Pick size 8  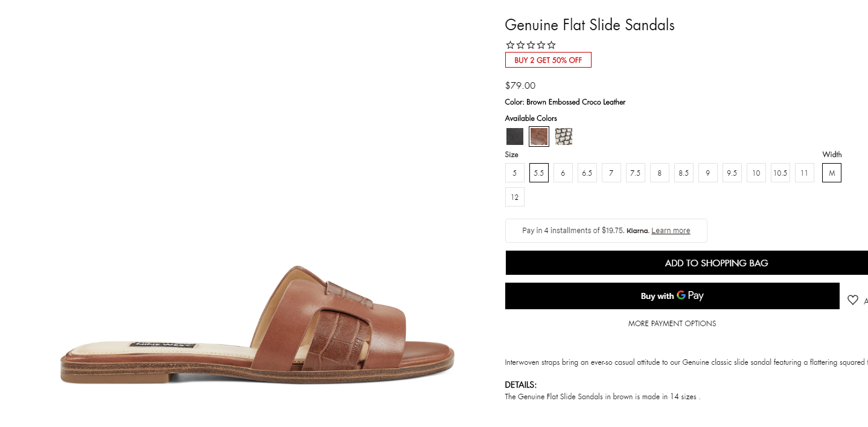pos(660,173)
